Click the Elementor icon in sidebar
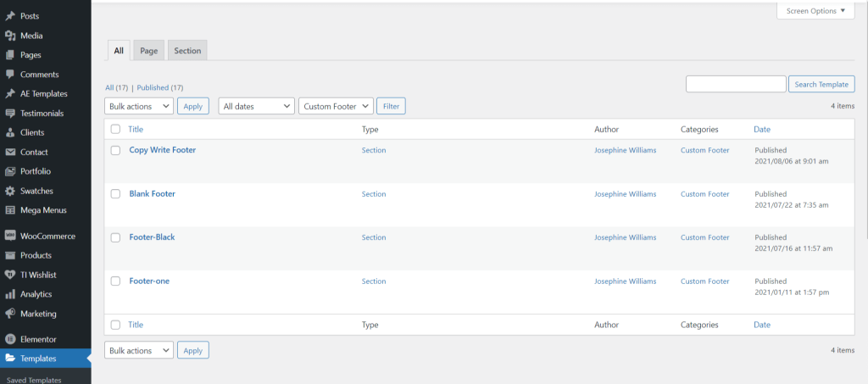 click(10, 339)
